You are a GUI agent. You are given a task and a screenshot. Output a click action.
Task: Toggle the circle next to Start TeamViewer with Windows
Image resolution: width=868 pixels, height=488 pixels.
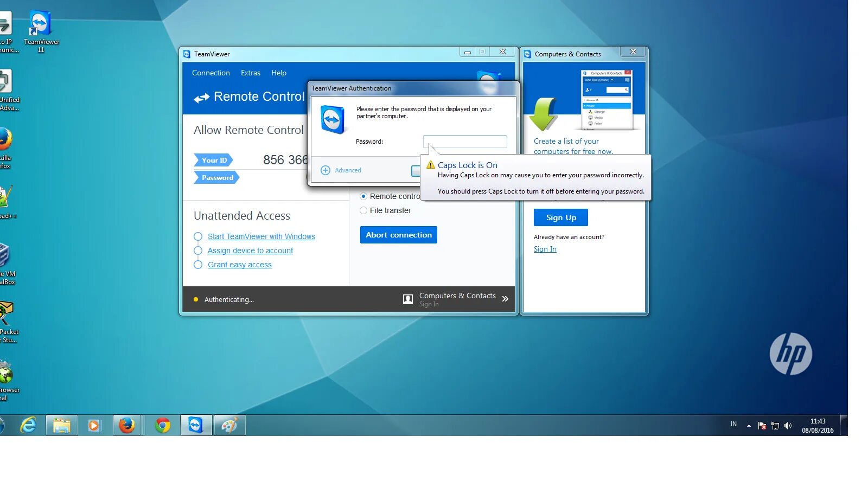tap(198, 236)
